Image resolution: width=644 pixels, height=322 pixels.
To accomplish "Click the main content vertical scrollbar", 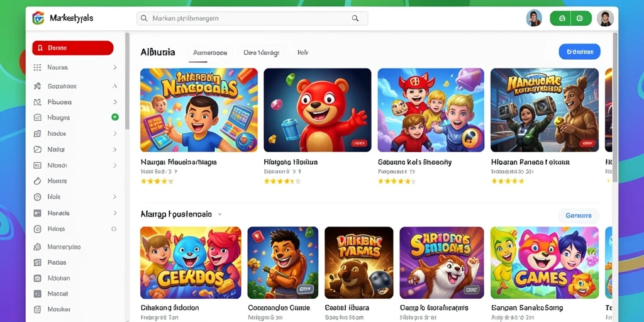I will [x=615, y=108].
